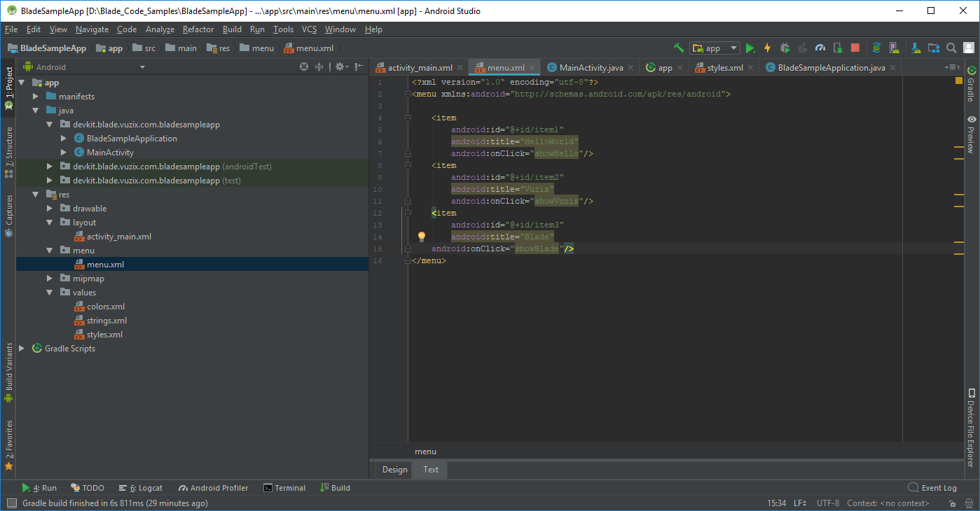Click the Search Everywhere magnifier icon

951,48
